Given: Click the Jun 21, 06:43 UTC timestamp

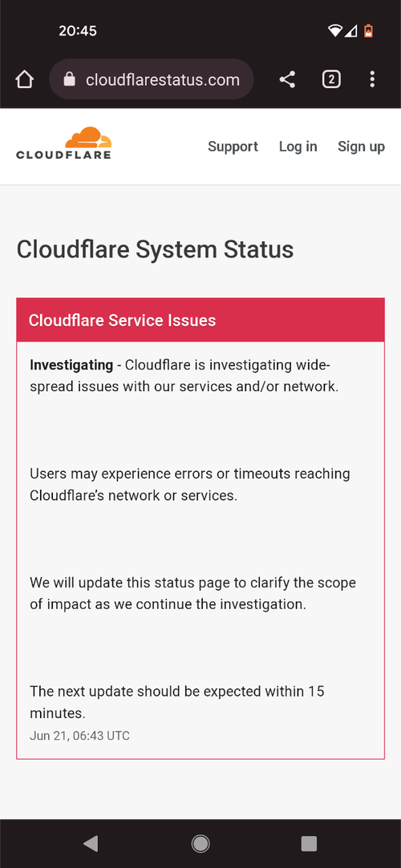Looking at the screenshot, I should (79, 736).
